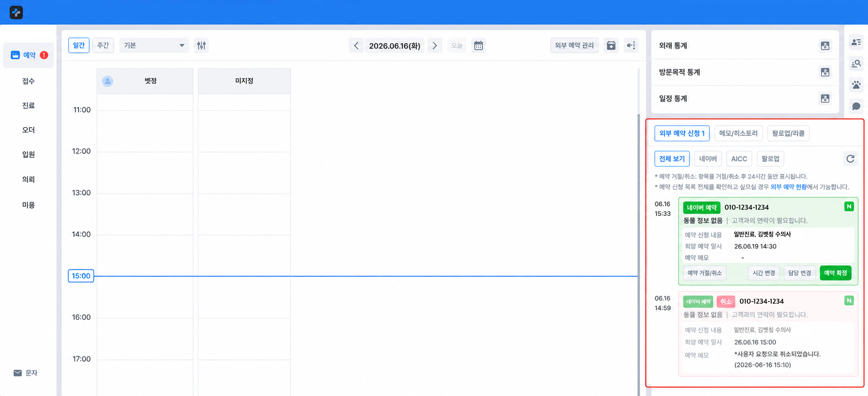Switch to 일간 daily view
This screenshot has width=868, height=396.
[x=79, y=45]
